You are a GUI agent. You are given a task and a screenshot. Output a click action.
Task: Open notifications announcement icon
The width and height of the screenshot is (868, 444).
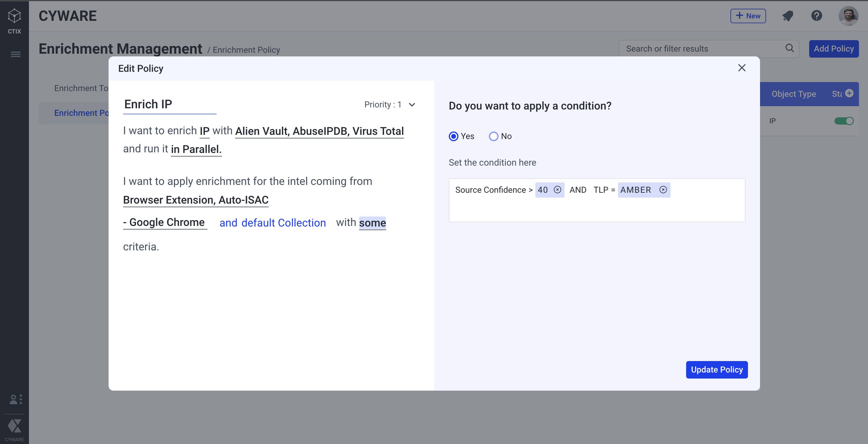787,16
